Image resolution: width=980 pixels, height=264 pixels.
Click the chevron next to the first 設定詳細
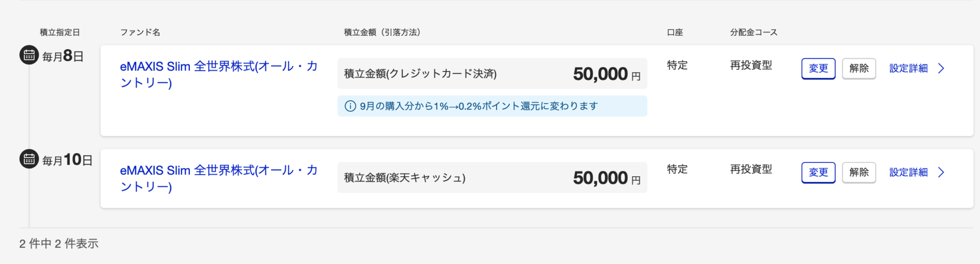[941, 68]
